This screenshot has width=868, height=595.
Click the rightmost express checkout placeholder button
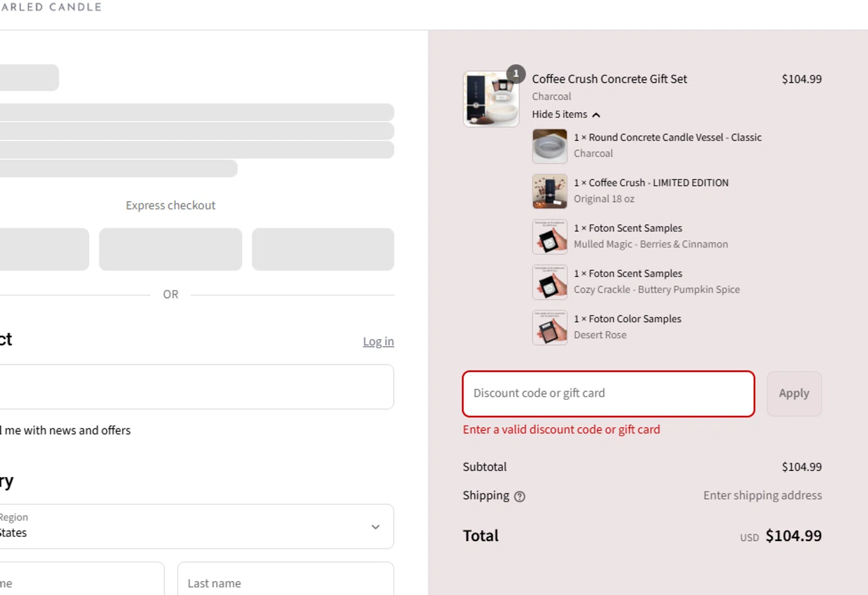coord(323,249)
